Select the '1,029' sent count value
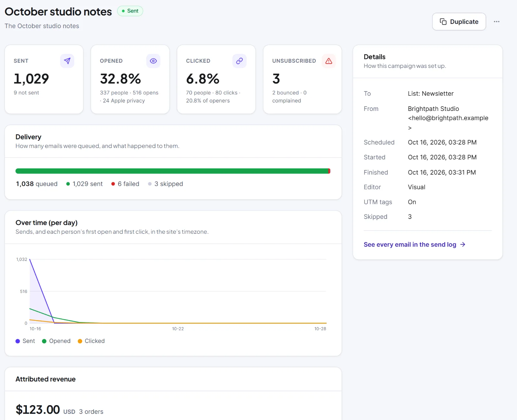 coord(31,79)
